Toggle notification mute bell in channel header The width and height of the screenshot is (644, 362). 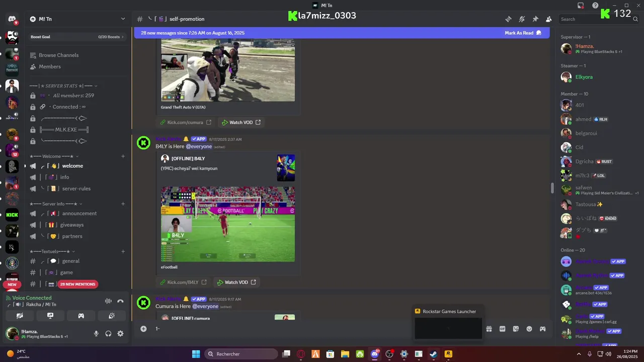tap(522, 19)
